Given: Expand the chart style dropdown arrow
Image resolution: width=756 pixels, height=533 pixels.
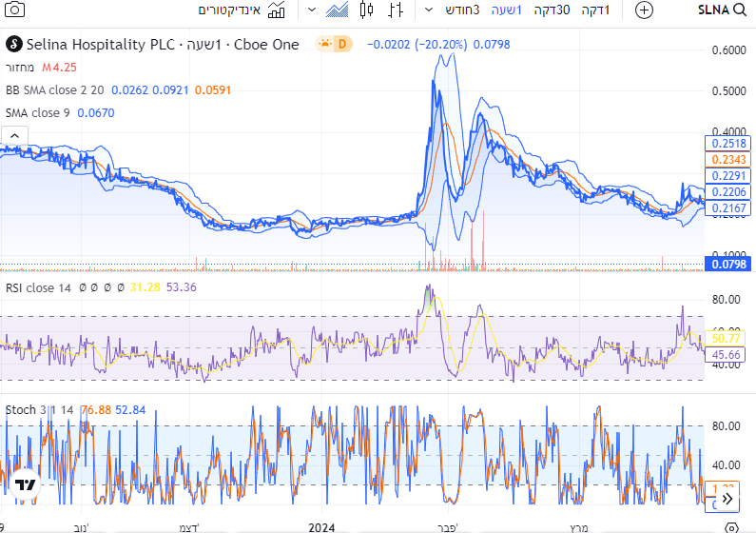Looking at the screenshot, I should point(312,10).
